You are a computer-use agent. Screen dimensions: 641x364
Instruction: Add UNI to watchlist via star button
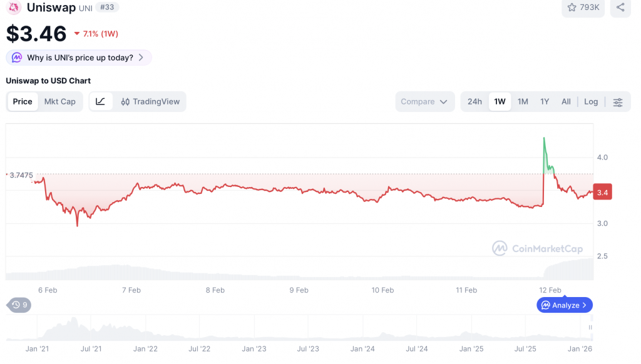pyautogui.click(x=583, y=8)
